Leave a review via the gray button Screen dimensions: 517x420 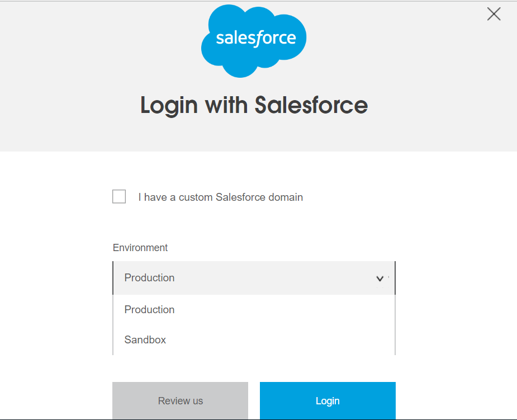pyautogui.click(x=180, y=400)
